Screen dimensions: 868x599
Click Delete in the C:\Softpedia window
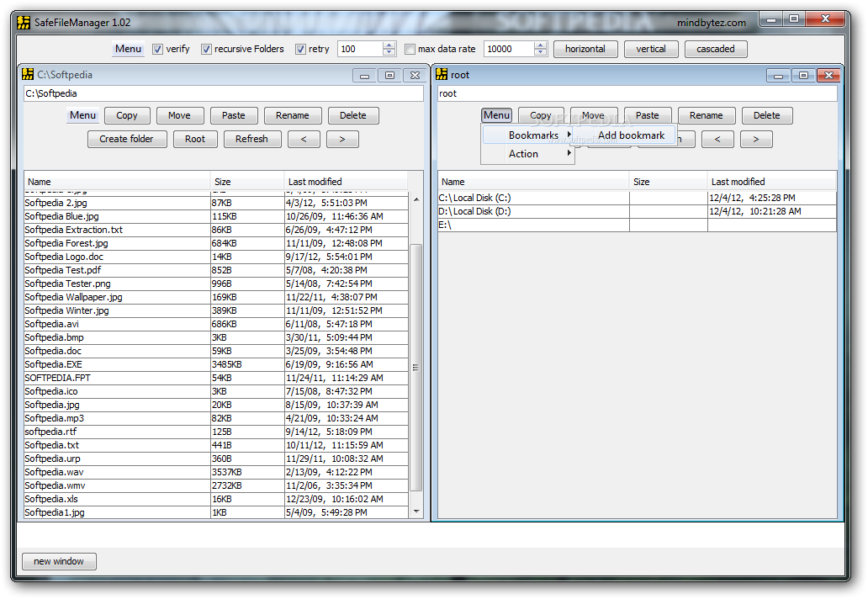point(353,115)
